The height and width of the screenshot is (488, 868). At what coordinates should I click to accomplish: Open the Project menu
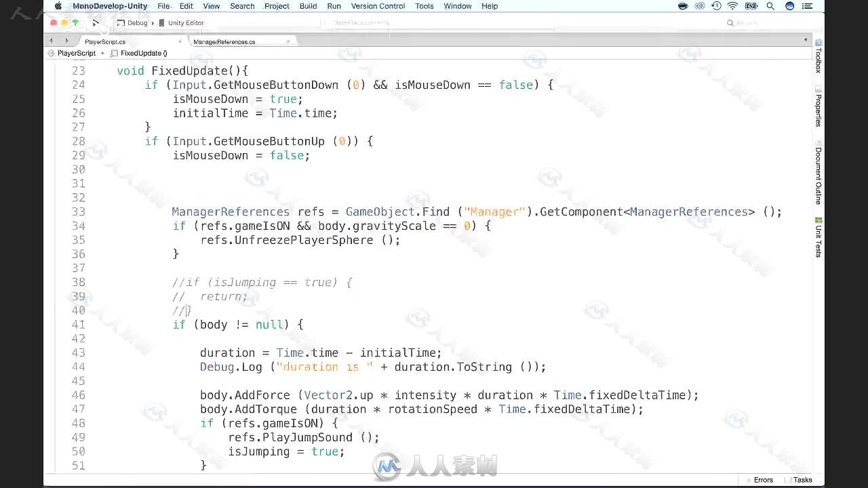(x=277, y=6)
